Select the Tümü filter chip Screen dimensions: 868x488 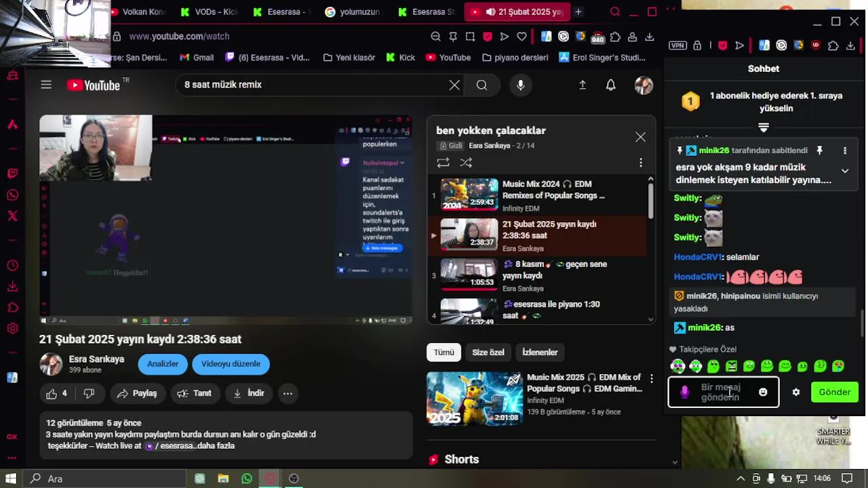(443, 352)
